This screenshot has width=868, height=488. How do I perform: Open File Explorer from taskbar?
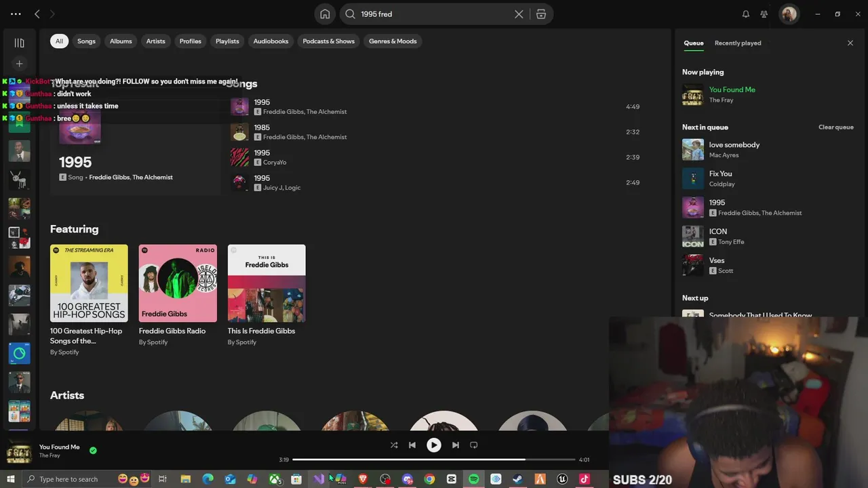click(x=186, y=479)
